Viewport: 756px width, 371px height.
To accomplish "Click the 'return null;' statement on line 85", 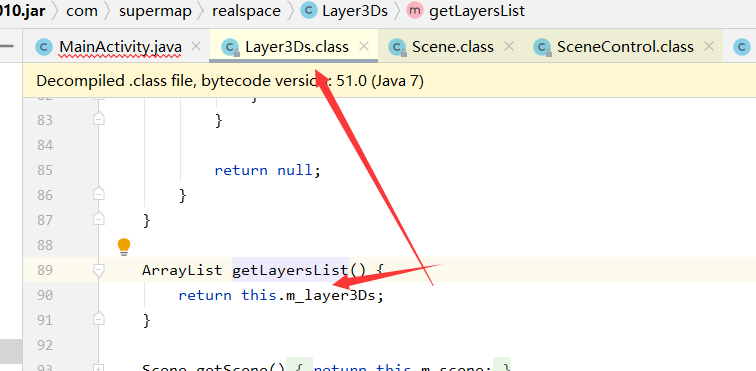I will (268, 170).
